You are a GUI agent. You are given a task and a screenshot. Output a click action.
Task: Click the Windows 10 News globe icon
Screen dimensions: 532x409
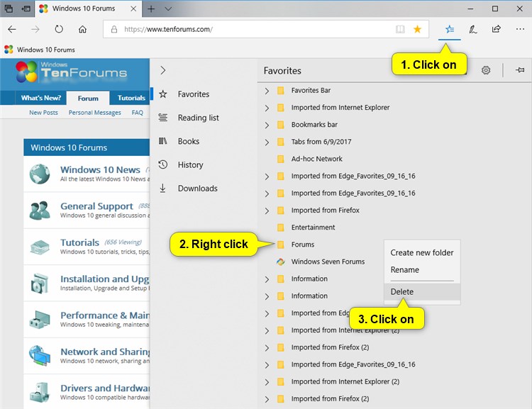40,174
